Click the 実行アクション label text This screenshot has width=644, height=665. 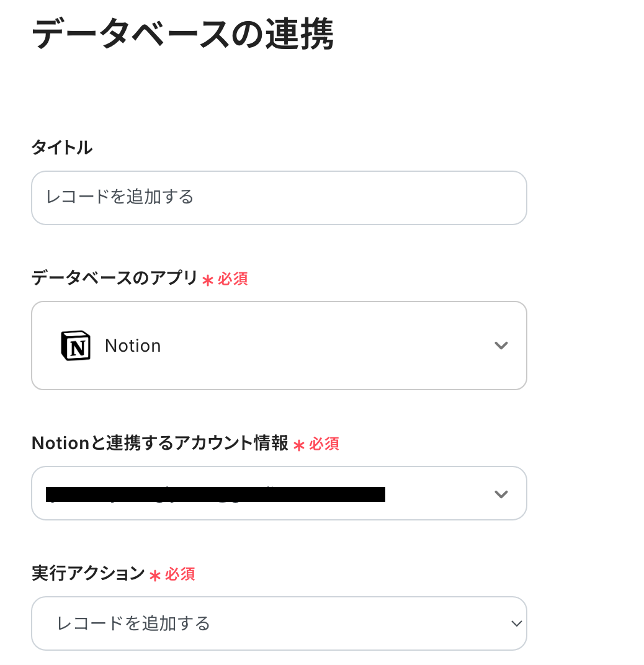pyautogui.click(x=87, y=573)
